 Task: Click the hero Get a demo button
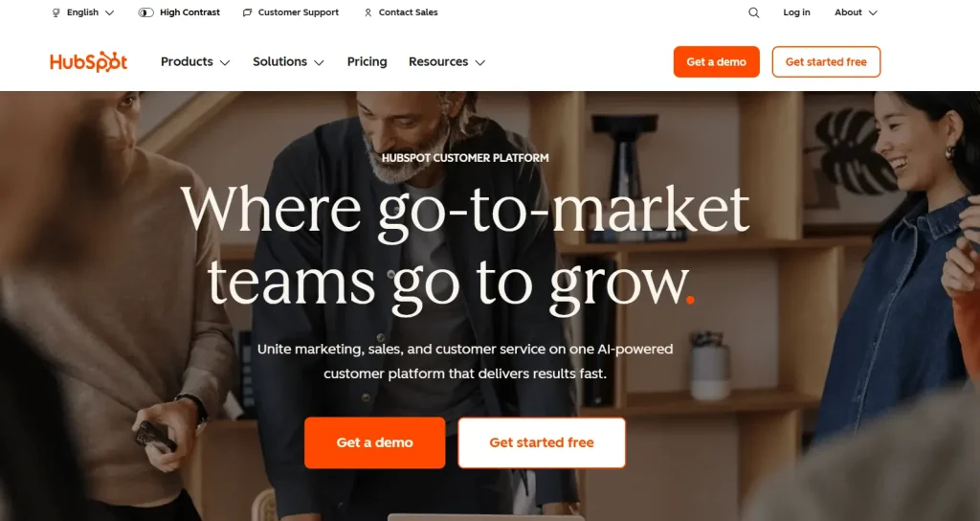[x=374, y=442]
